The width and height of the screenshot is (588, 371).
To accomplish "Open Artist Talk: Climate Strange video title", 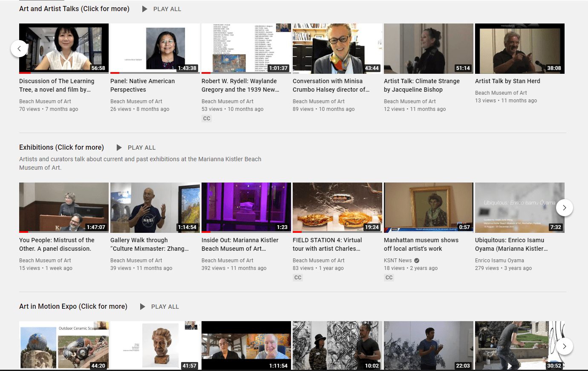I will pyautogui.click(x=422, y=85).
